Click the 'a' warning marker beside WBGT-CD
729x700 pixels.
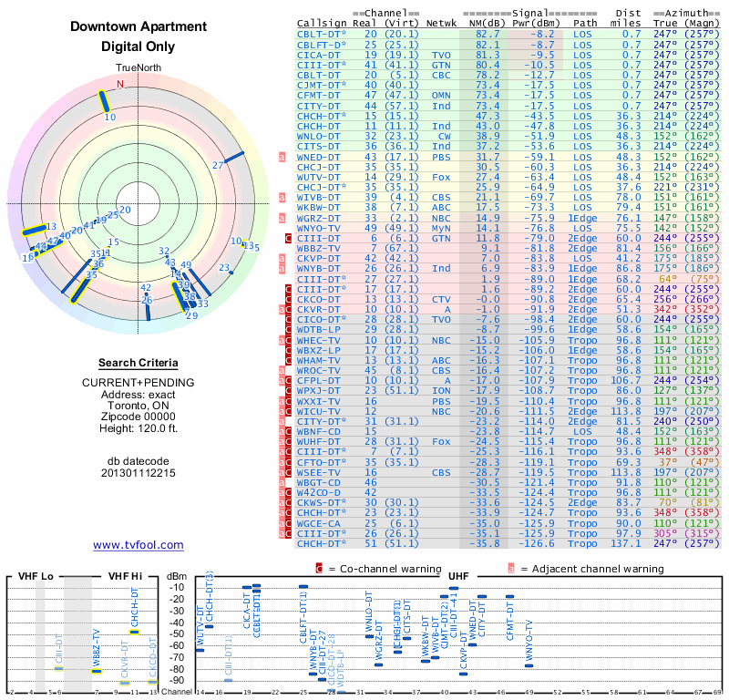[282, 482]
